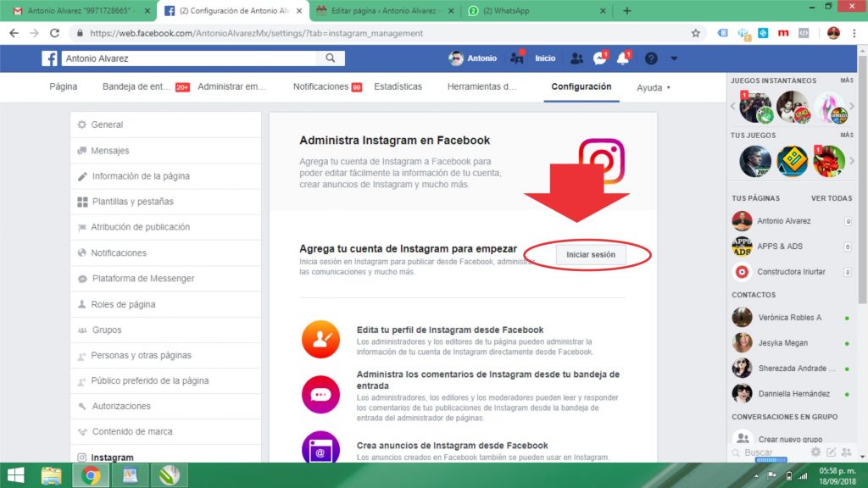Open General settings in sidebar
This screenshot has height=488, width=868.
(166, 125)
